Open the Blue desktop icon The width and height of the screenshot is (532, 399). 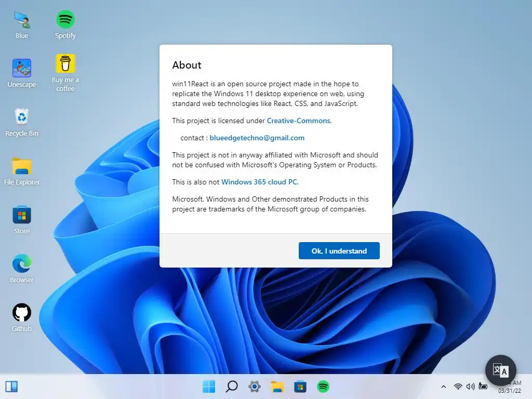pos(22,24)
